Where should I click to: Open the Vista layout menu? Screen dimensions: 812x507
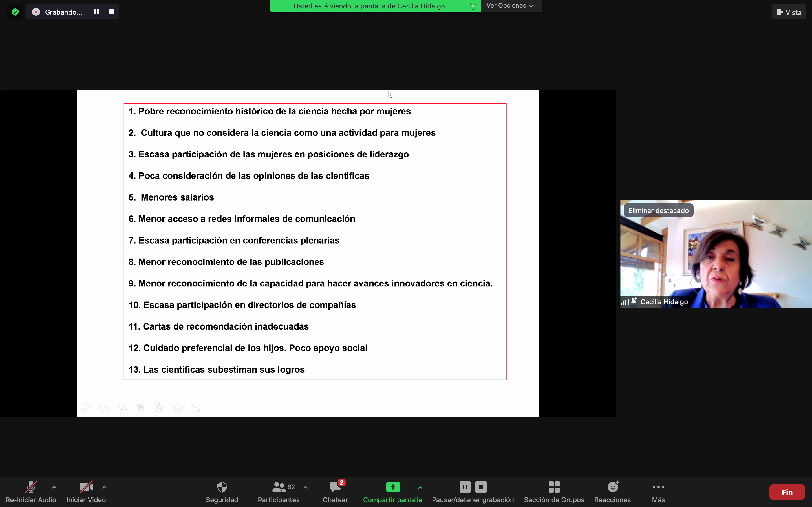789,12
